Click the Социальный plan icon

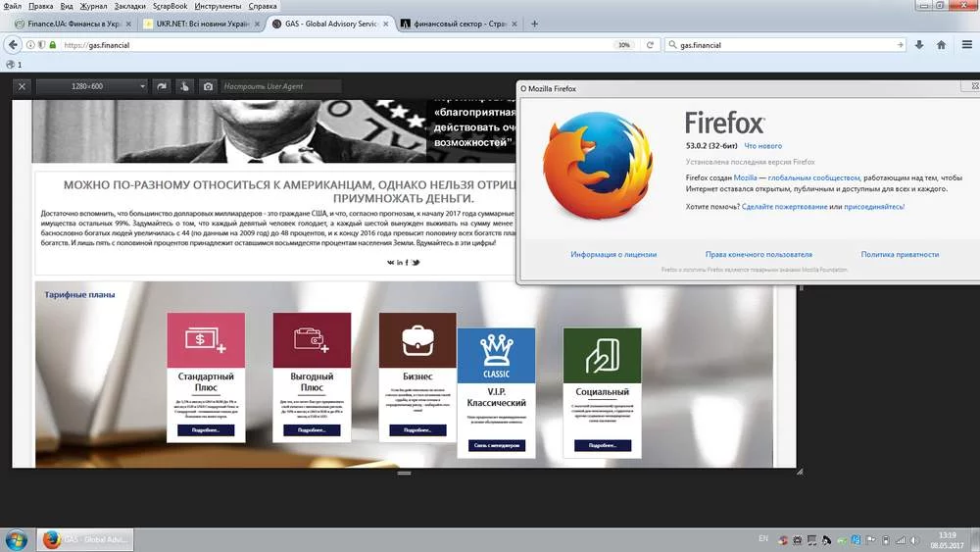pos(602,355)
